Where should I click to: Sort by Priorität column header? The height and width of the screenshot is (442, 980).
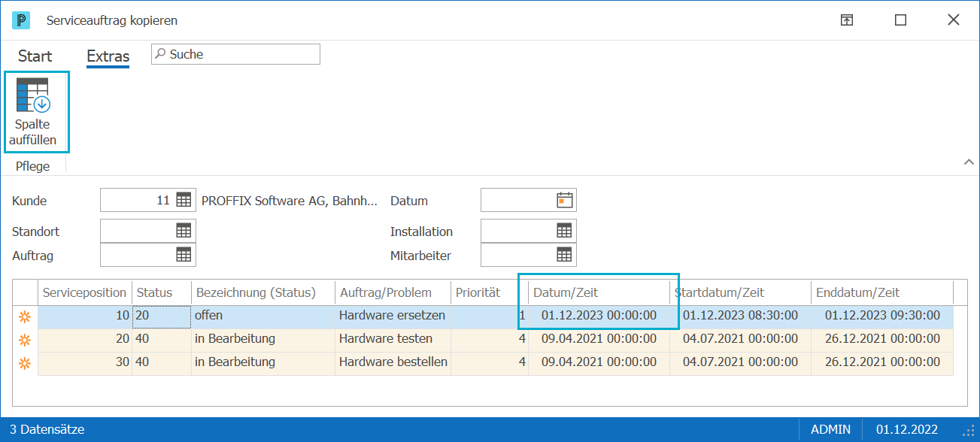[x=489, y=292]
